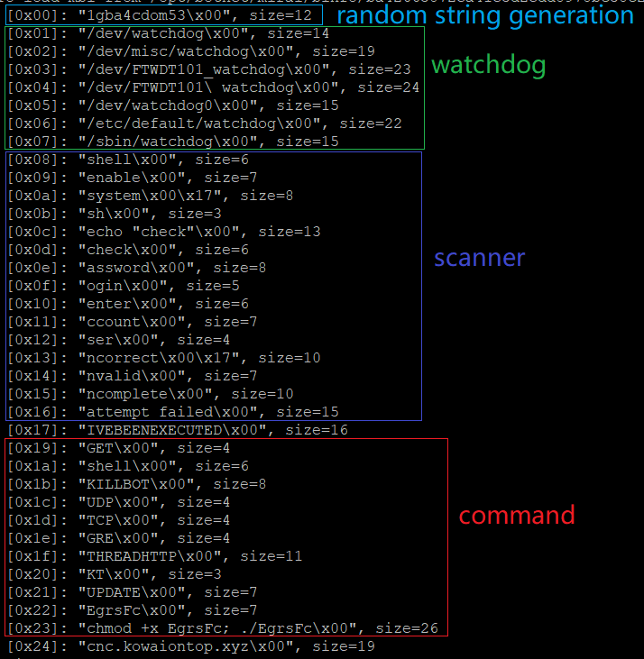
Task: Click the 'random string generation' label
Action: point(485,15)
